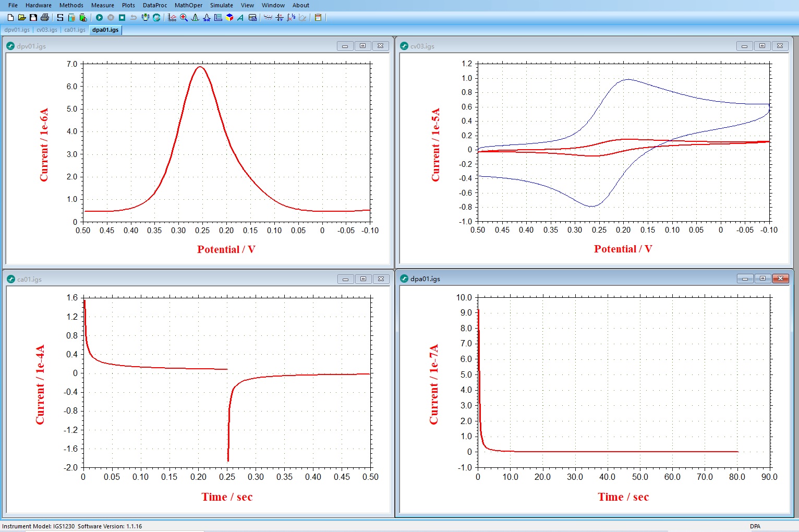Create a new file with toolbar icon

(x=10, y=17)
